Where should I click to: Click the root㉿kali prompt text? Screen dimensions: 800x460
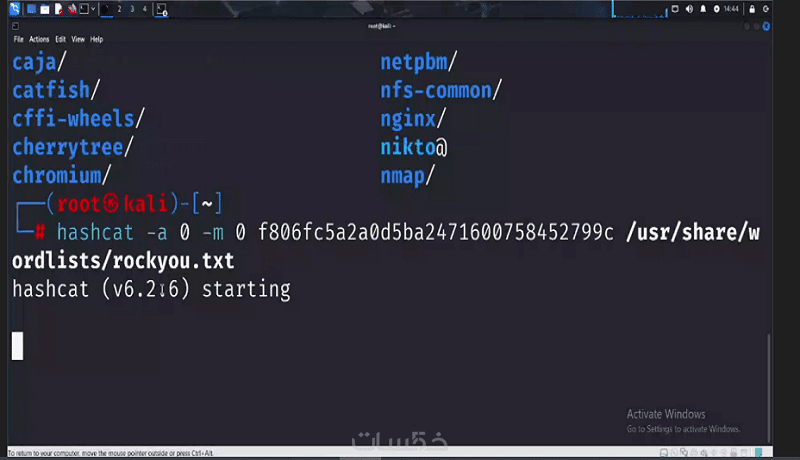pos(112,204)
